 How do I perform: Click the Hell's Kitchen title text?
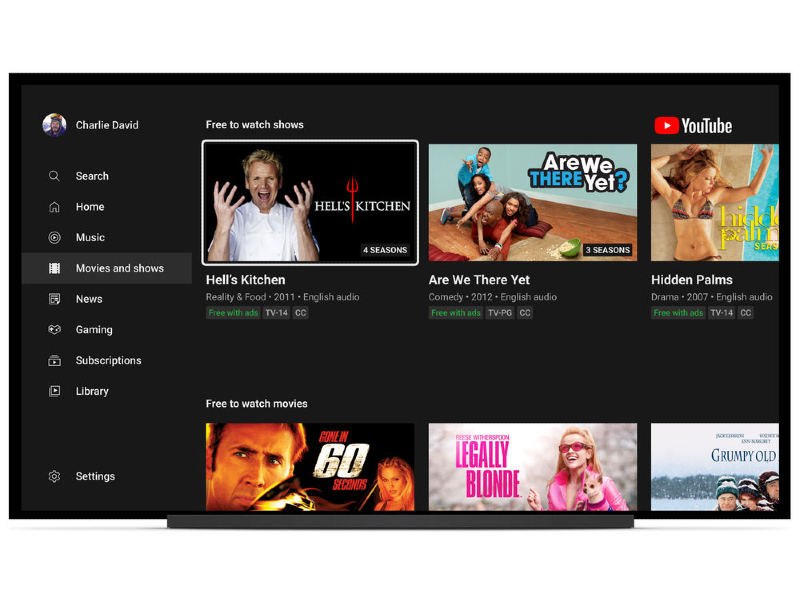coord(245,280)
